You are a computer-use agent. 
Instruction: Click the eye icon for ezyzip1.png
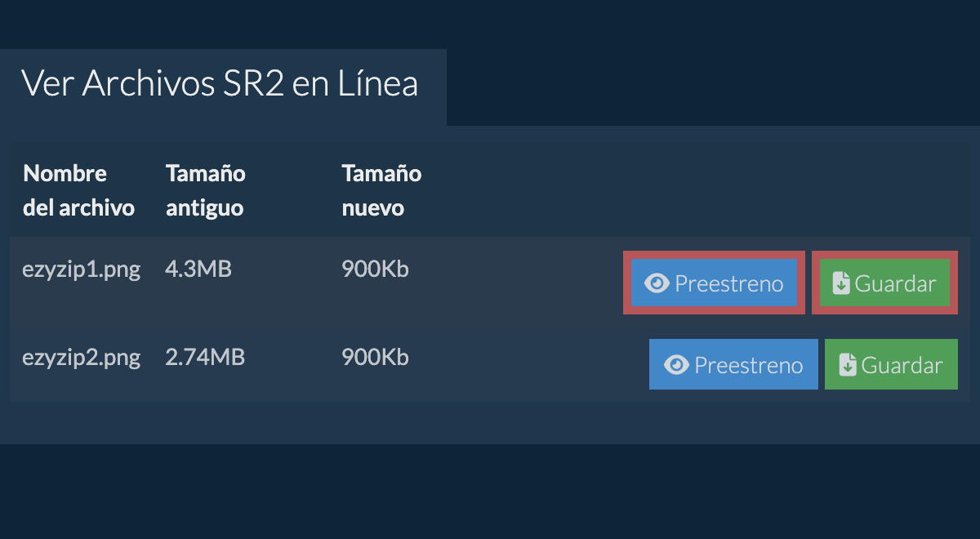click(657, 283)
